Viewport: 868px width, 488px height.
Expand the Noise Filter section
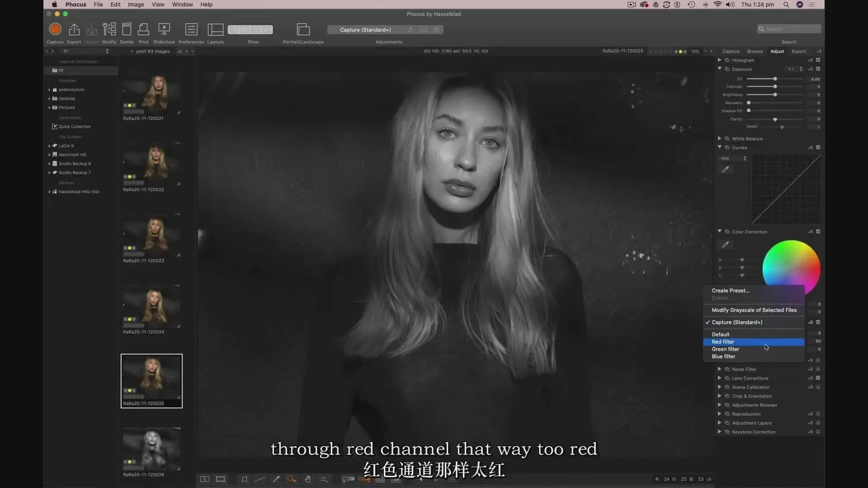[719, 369]
